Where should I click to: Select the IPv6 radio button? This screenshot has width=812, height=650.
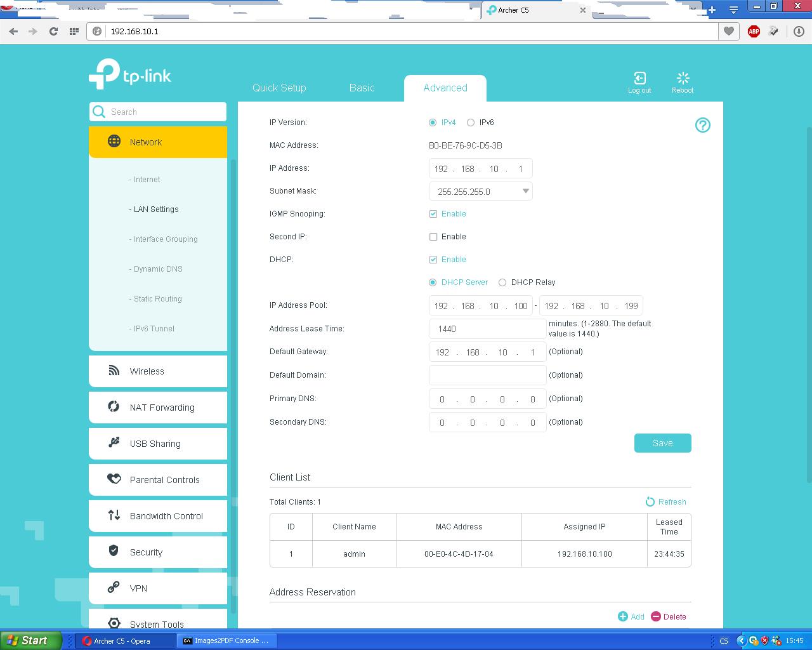(x=471, y=123)
